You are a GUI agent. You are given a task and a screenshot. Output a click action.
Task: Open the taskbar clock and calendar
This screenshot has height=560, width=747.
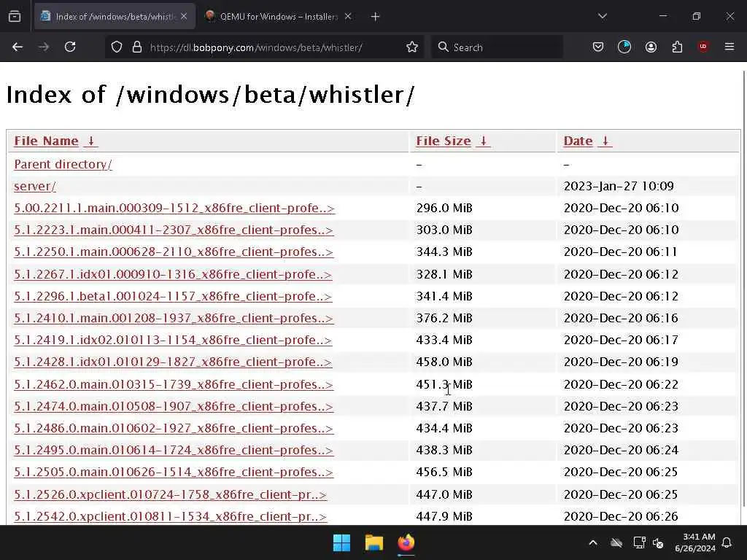pyautogui.click(x=695, y=542)
